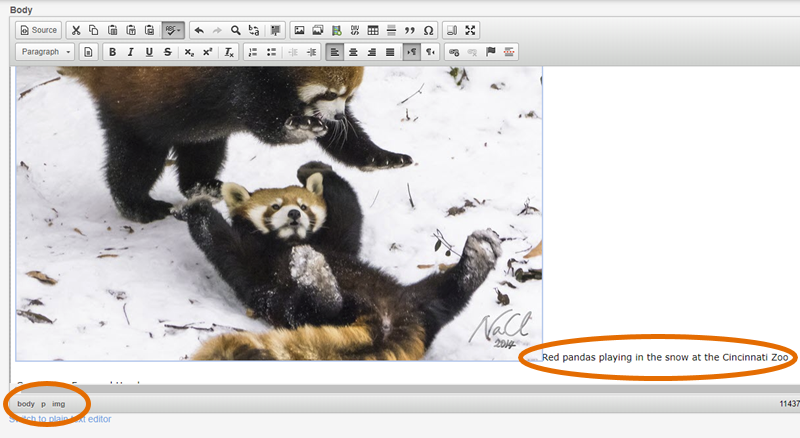Toggle strikethrough formatting
Viewport: 800px width, 438px height.
coord(167,52)
